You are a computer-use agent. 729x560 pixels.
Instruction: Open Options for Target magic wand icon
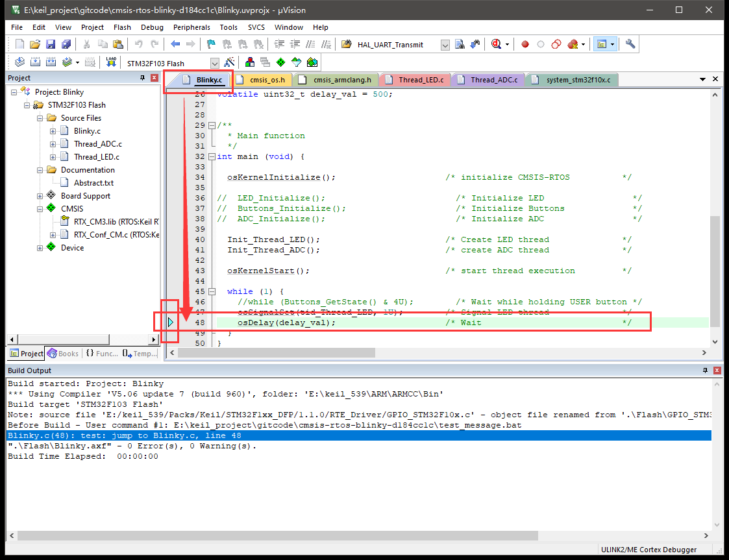click(x=229, y=62)
